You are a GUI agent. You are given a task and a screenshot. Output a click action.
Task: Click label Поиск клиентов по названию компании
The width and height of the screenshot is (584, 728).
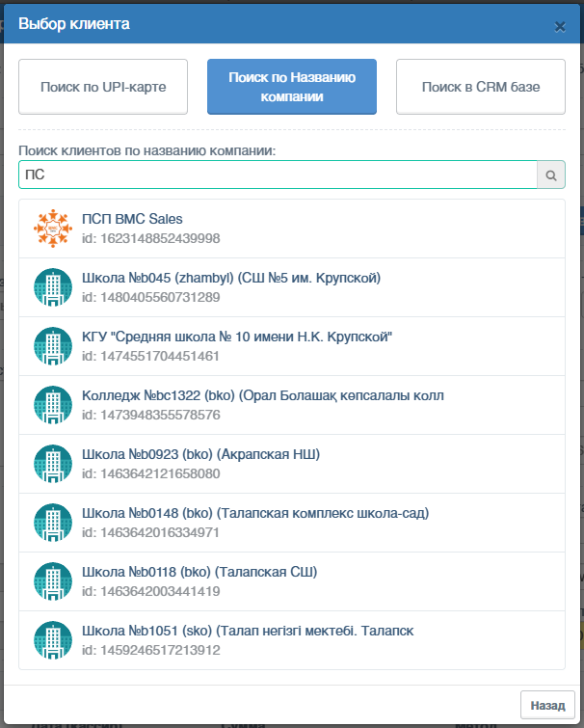[x=147, y=150]
